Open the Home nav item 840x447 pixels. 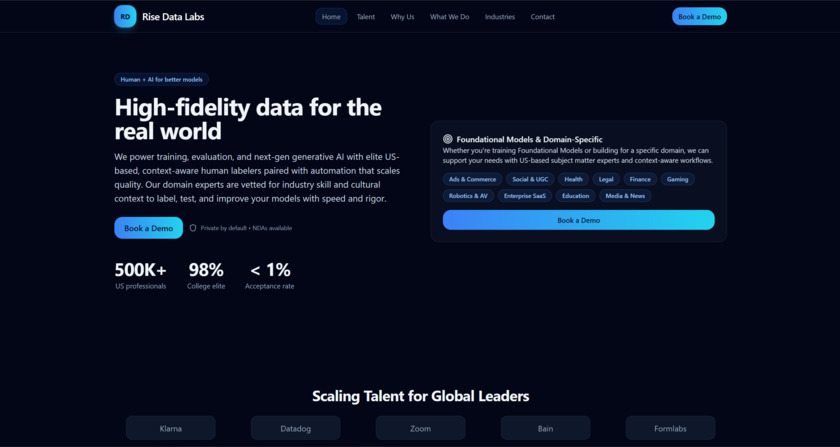[x=331, y=17]
